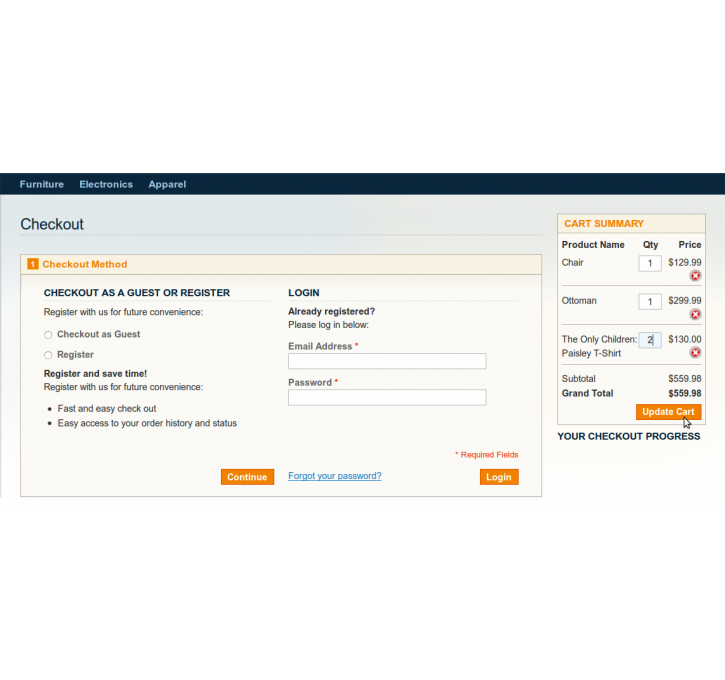Click the $129.99 Chair price
Image resolution: width=725 pixels, height=680 pixels.
coord(685,262)
